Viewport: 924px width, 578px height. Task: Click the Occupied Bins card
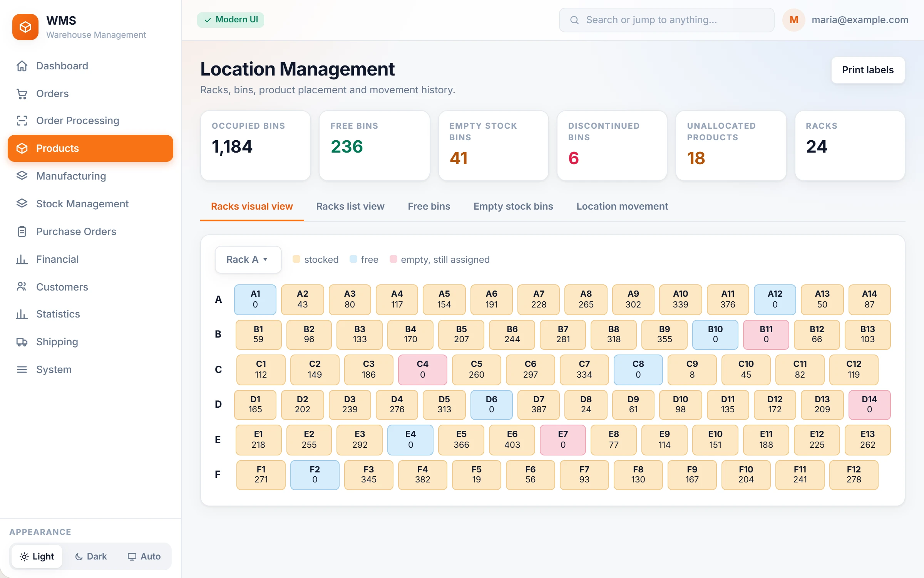pyautogui.click(x=256, y=146)
